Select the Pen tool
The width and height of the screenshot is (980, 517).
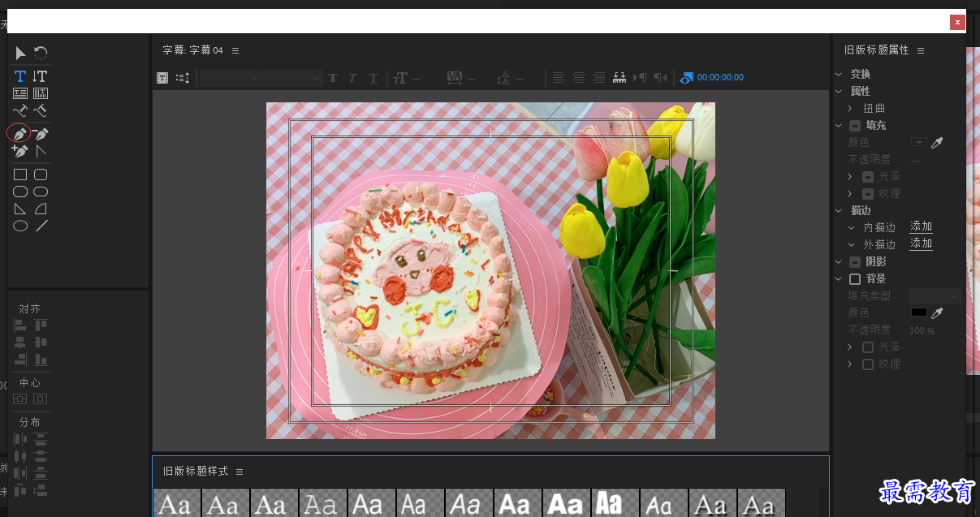tap(19, 134)
